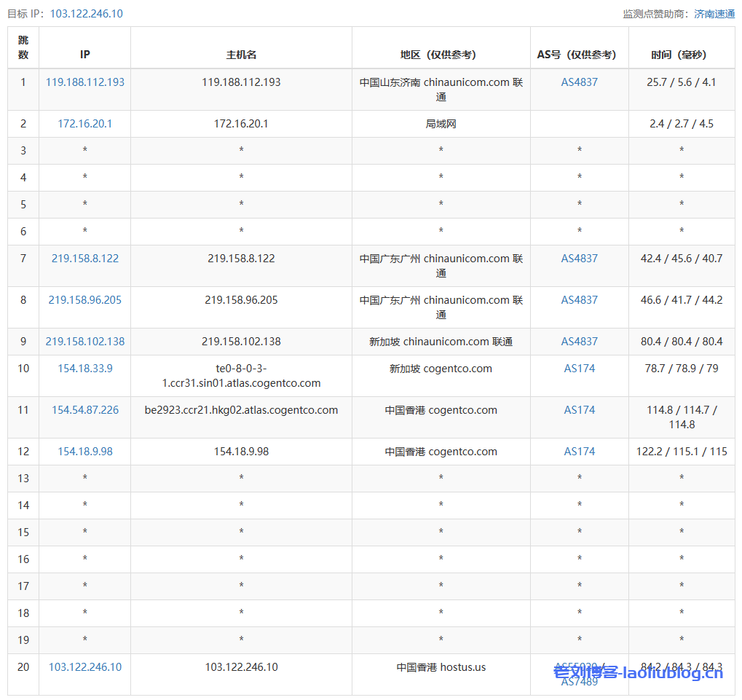
Task: Open the 219.158.96.205 IP link
Action: 85,300
